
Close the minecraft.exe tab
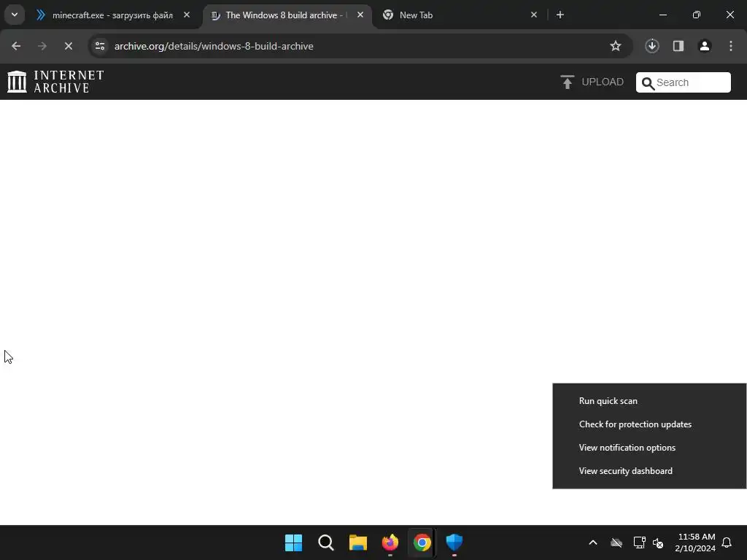187,15
